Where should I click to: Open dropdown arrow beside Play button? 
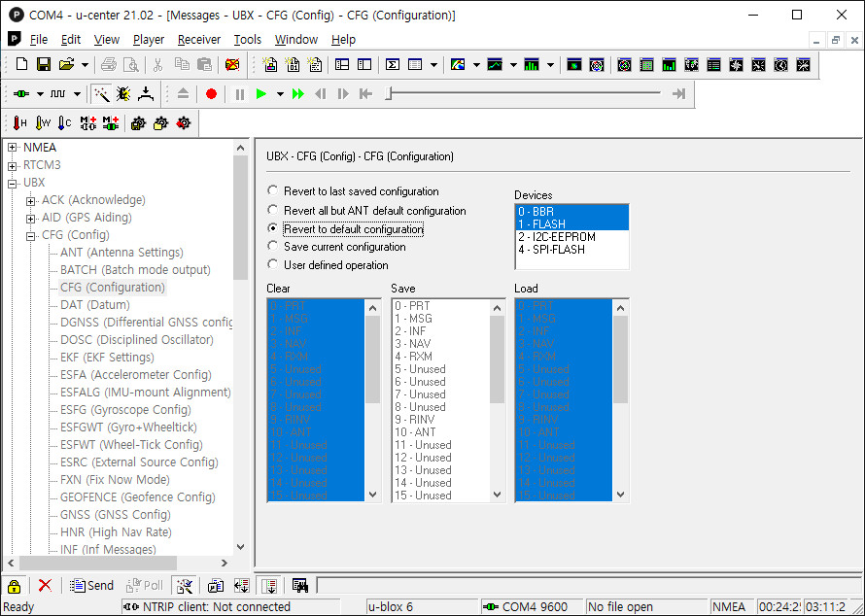pyautogui.click(x=280, y=94)
